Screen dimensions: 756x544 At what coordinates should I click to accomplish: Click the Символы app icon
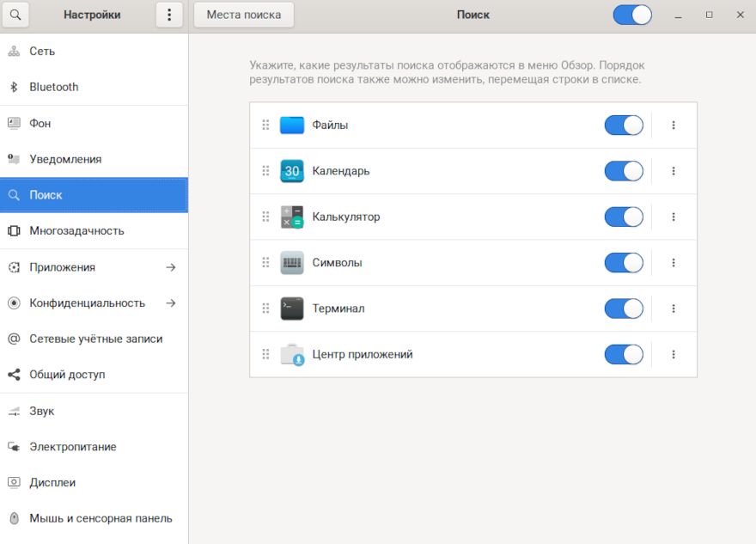[292, 263]
